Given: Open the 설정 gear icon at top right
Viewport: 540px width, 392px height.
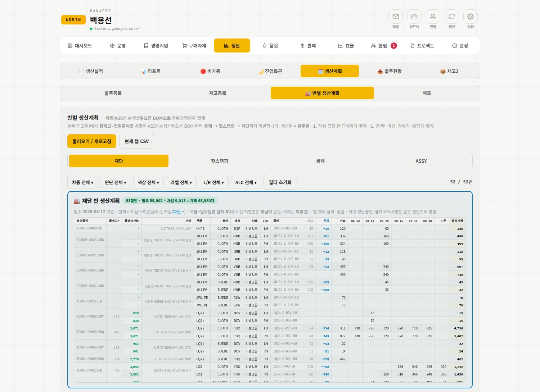Looking at the screenshot, I should pyautogui.click(x=471, y=17).
